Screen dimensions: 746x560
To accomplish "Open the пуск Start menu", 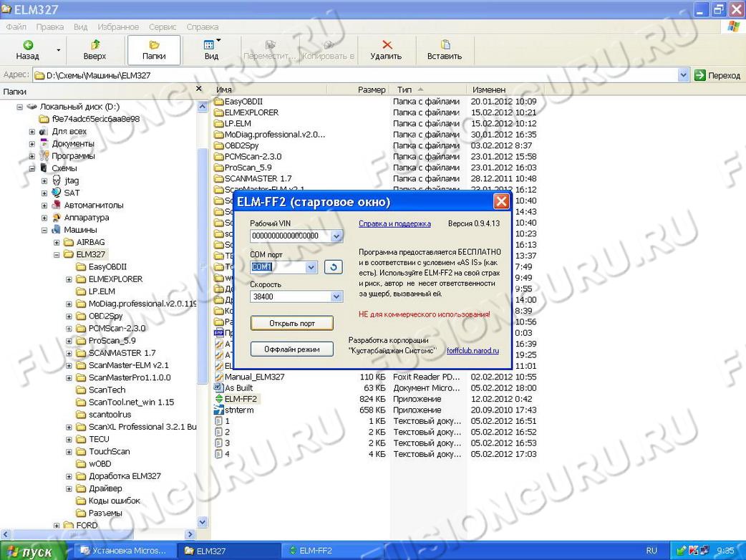I will click(x=32, y=551).
